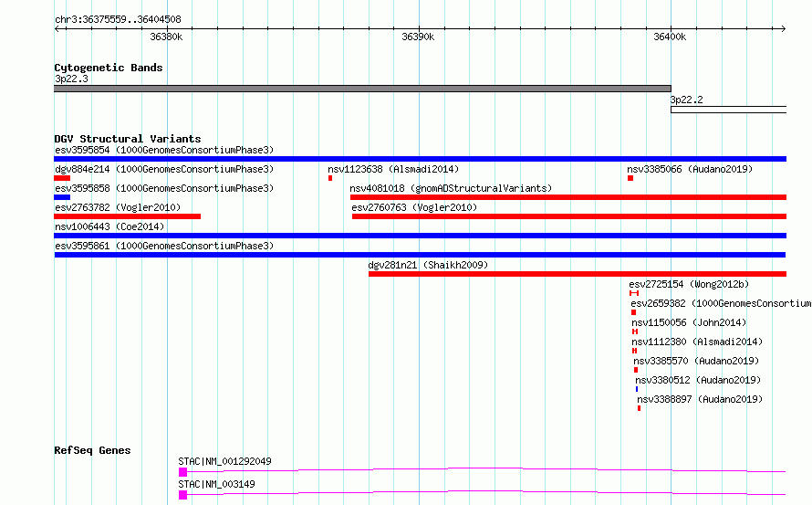Click the esv2763782 (Vogler2010) label

pyautogui.click(x=118, y=207)
